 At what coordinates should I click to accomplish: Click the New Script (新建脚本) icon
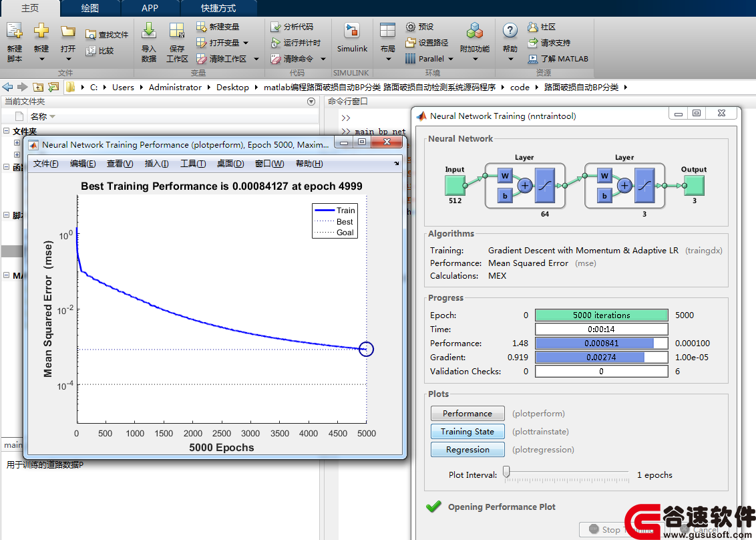point(15,31)
